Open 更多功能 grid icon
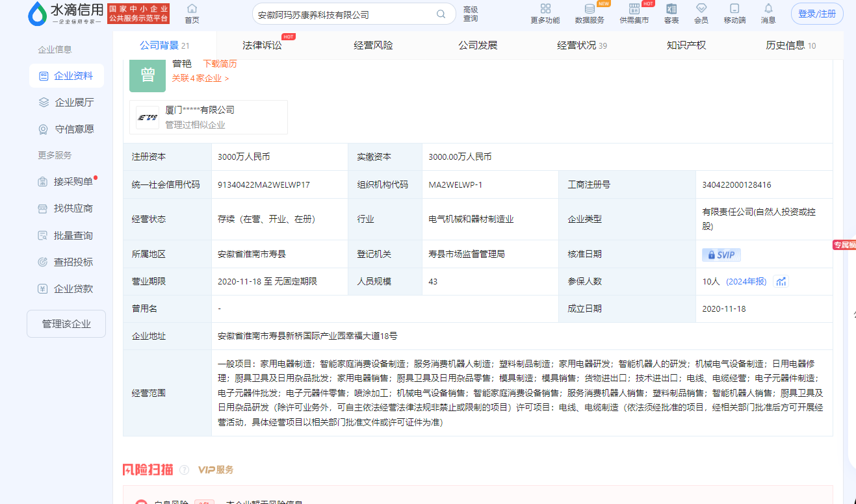Viewport: 856px width, 504px height. click(545, 8)
